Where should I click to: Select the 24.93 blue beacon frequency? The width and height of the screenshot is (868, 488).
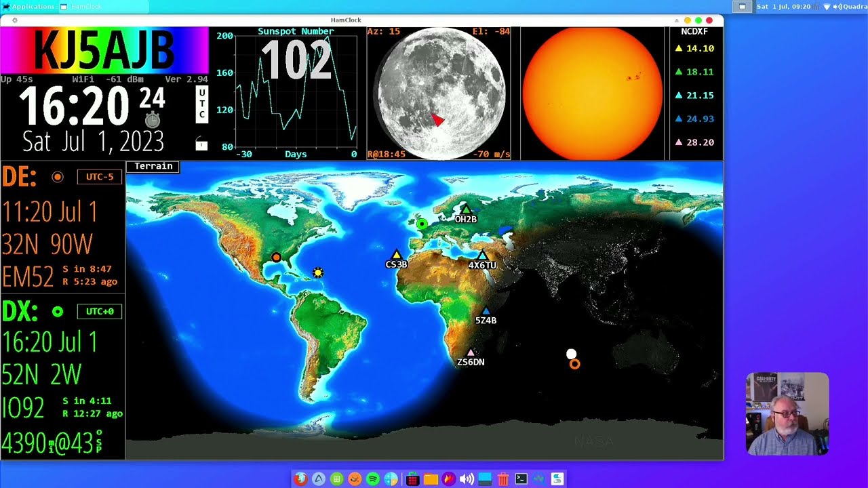[693, 119]
